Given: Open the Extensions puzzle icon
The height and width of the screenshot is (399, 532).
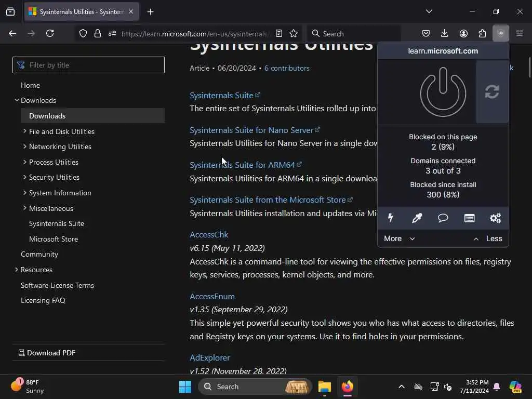Looking at the screenshot, I should coord(482,33).
